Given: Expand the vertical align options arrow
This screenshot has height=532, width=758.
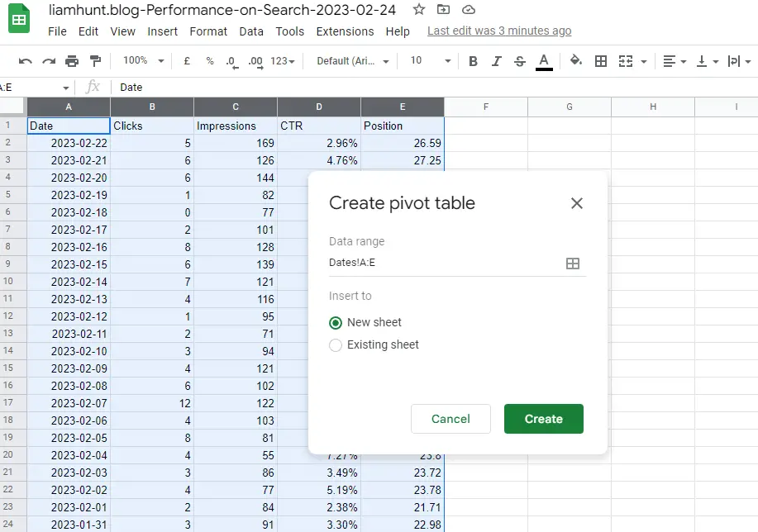Looking at the screenshot, I should (716, 61).
